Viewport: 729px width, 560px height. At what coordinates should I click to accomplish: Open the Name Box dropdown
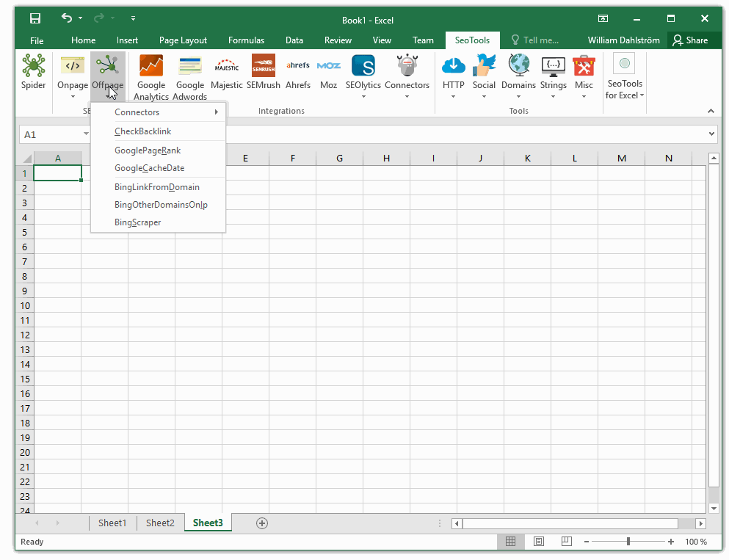pos(86,134)
